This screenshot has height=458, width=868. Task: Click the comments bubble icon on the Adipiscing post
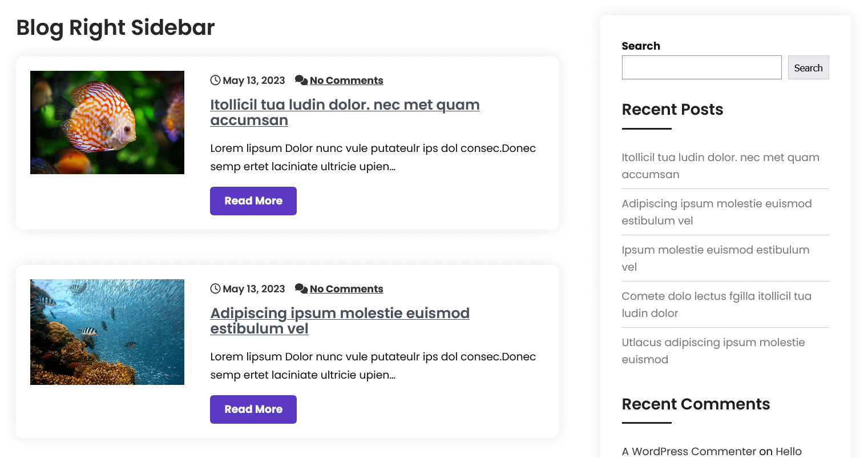(x=301, y=288)
